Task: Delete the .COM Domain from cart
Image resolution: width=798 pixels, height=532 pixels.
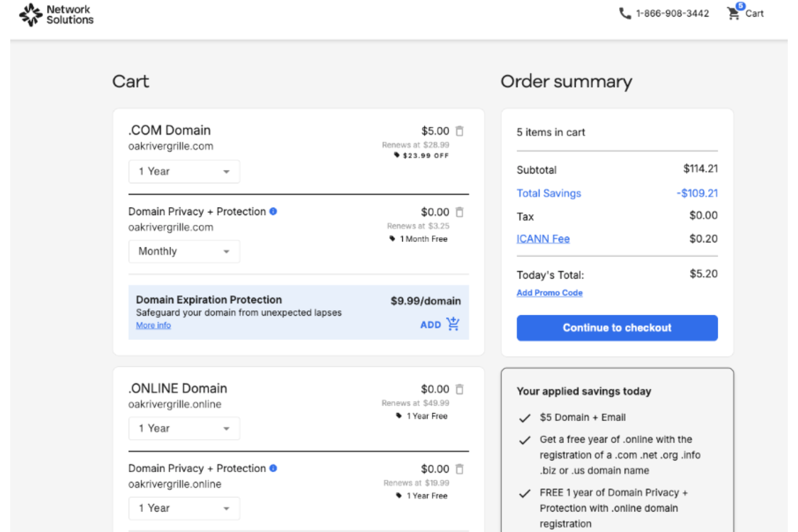Action: click(x=459, y=130)
